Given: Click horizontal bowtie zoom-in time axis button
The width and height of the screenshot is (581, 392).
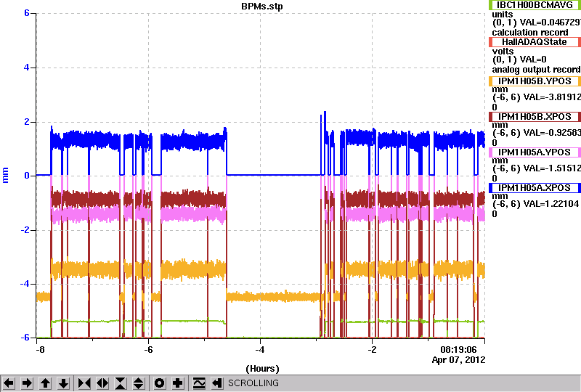Looking at the screenshot, I should coord(84,383).
